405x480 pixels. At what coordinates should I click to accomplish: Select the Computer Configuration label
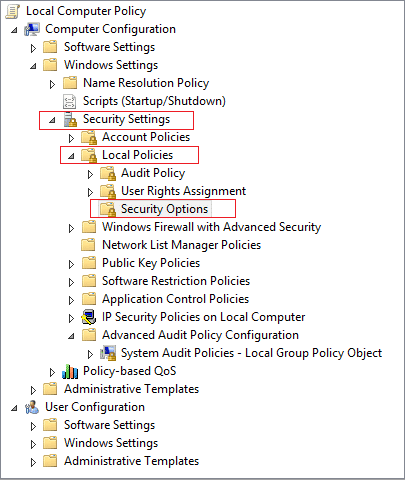click(x=110, y=29)
